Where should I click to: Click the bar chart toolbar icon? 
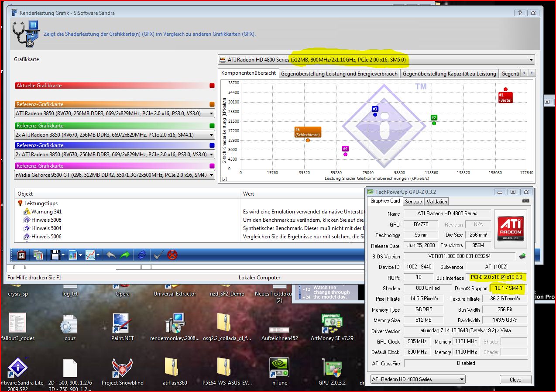72,255
